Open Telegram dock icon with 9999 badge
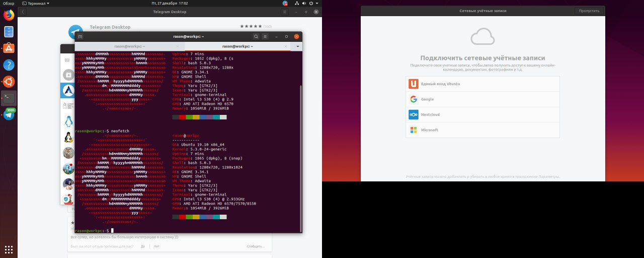The width and height of the screenshot is (644, 258). [9, 115]
